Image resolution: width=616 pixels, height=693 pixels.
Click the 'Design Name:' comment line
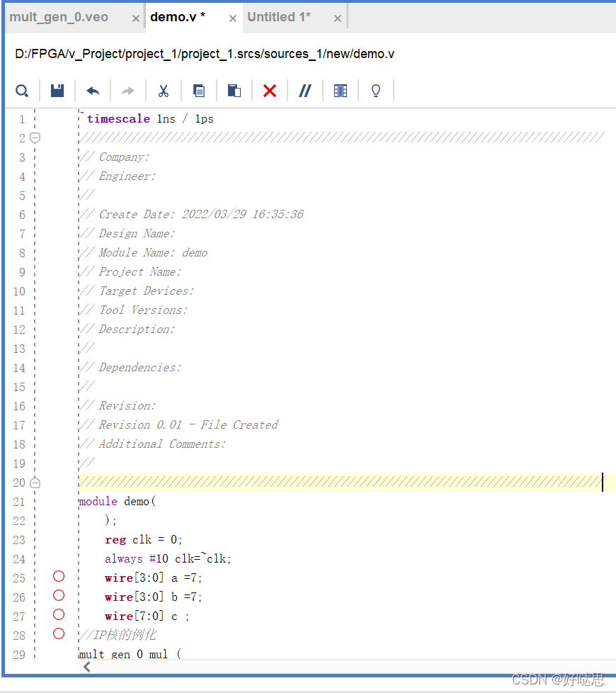[127, 233]
